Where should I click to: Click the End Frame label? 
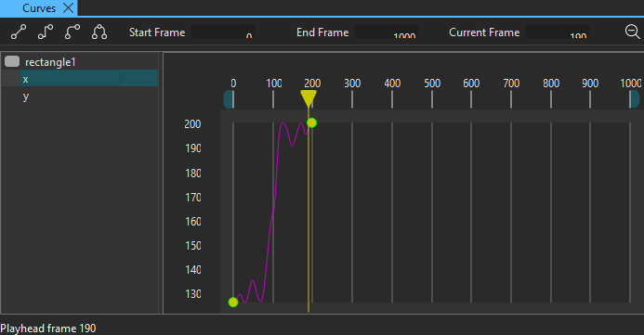[322, 32]
